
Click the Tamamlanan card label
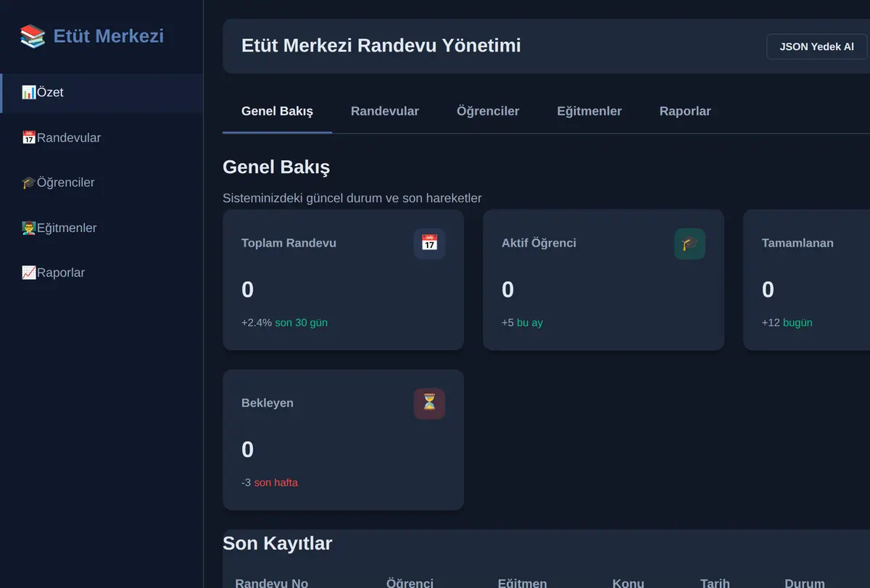click(797, 243)
